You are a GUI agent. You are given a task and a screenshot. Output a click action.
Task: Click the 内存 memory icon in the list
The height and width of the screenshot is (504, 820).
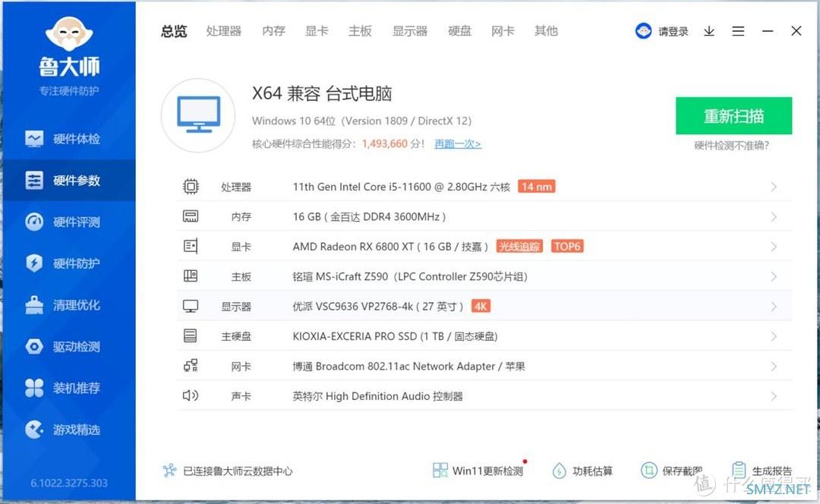191,216
